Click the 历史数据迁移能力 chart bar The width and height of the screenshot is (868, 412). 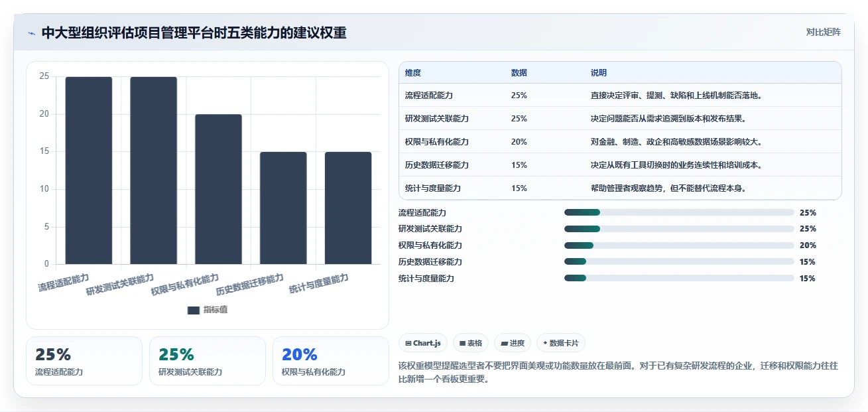pos(283,208)
